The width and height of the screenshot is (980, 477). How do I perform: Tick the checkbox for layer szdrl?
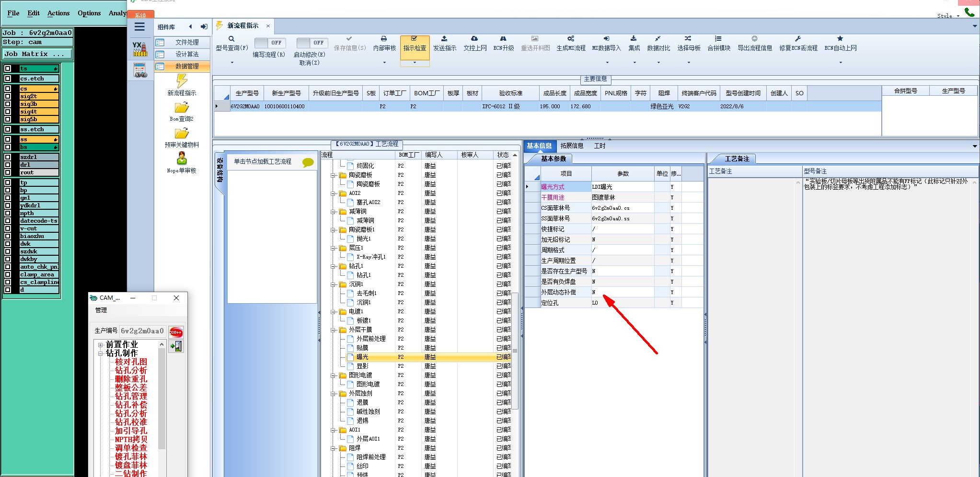(x=8, y=157)
